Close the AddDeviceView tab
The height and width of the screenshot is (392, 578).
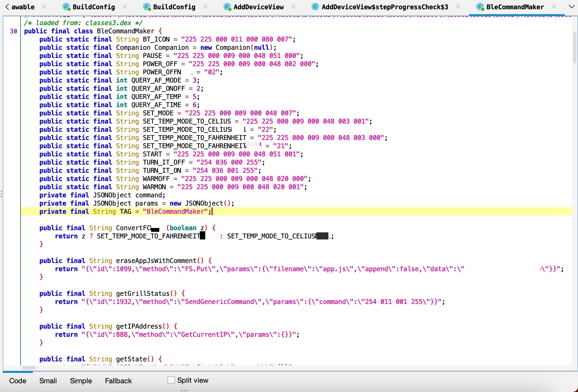pyautogui.click(x=293, y=7)
